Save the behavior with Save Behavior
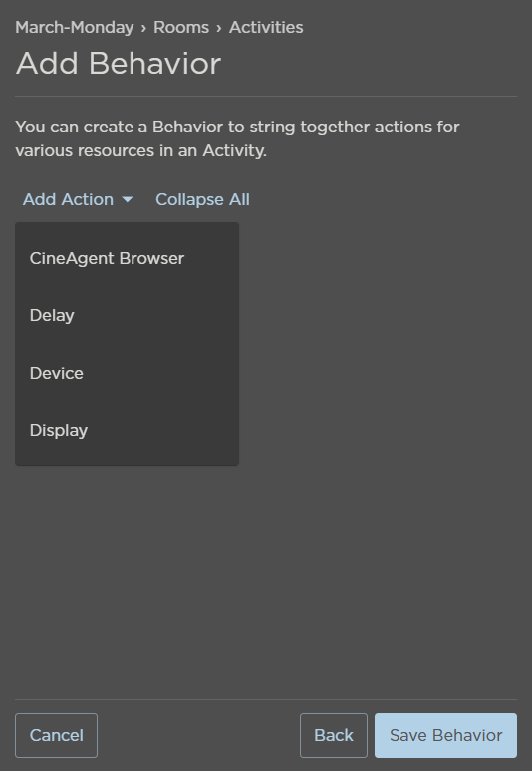This screenshot has width=532, height=771. 445,735
